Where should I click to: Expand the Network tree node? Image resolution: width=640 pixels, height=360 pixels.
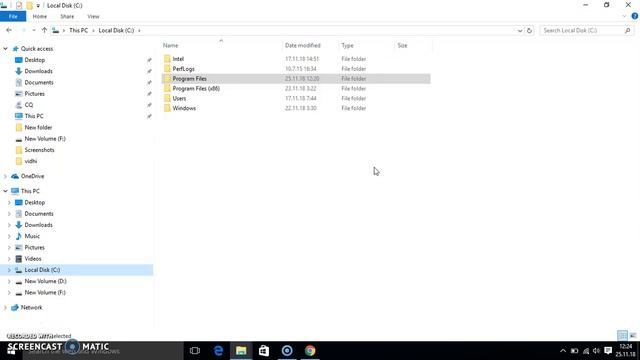[5, 307]
